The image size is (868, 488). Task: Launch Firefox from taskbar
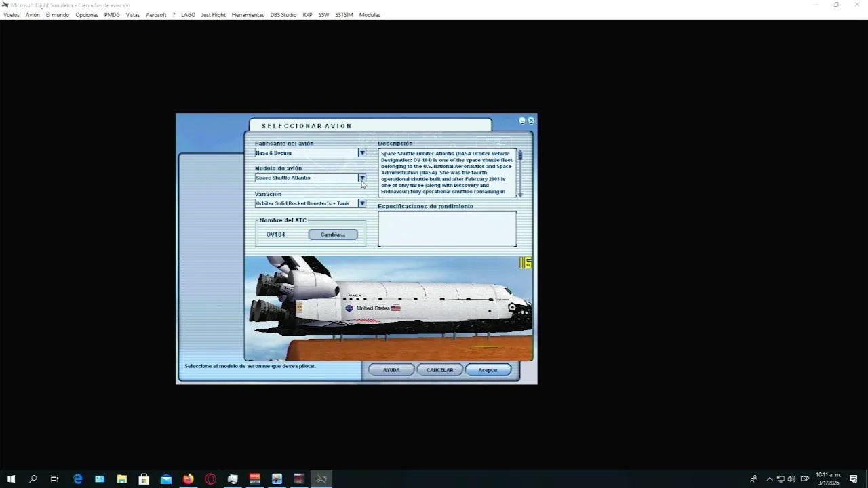pos(188,479)
